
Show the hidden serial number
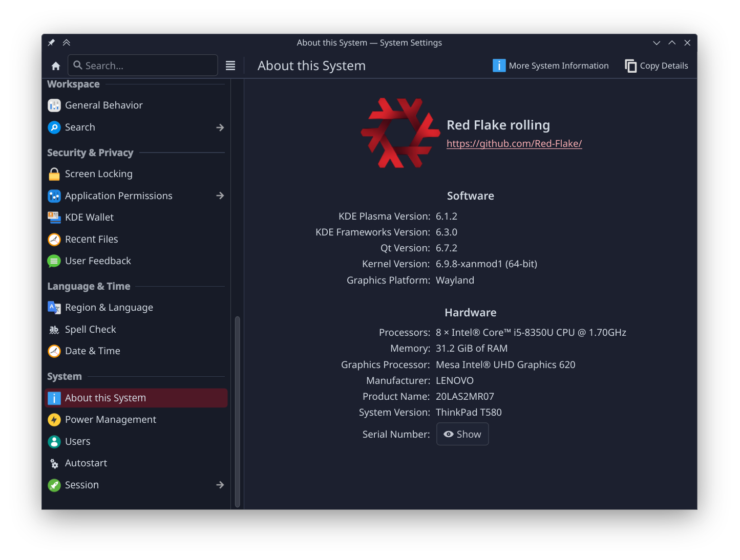(462, 434)
